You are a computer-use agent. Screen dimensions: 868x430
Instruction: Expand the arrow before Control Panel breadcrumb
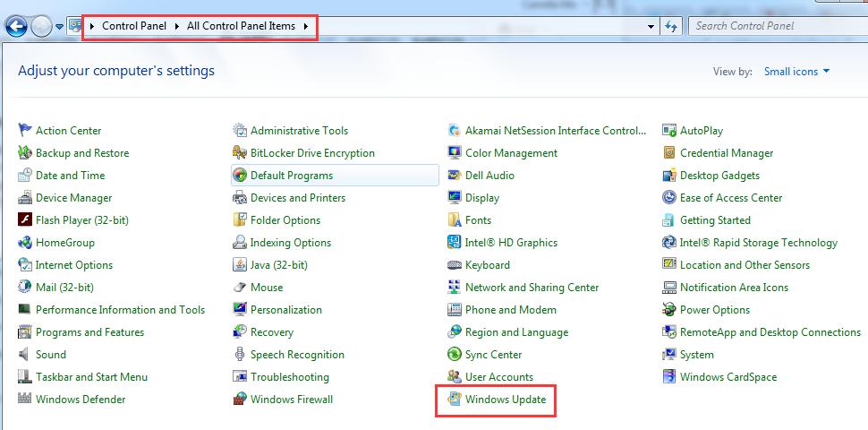92,26
